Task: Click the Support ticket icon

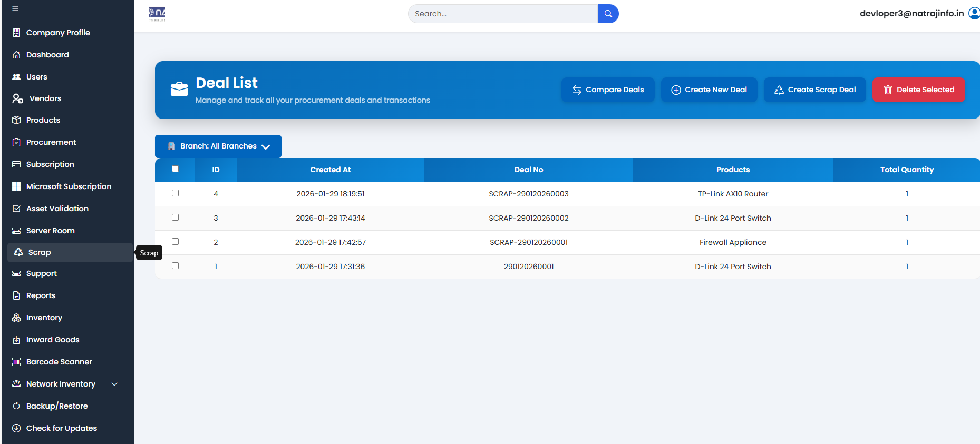Action: (16, 273)
